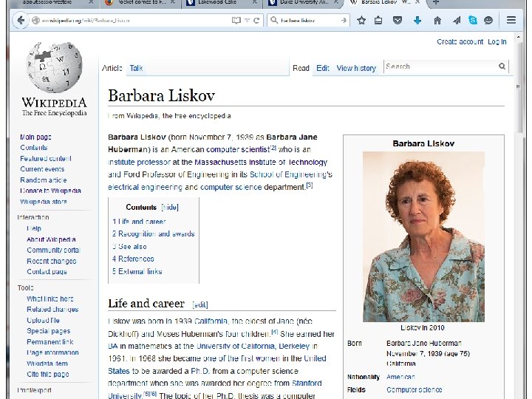Click Create account link
Screen dimensions: 532x399
pyautogui.click(x=460, y=41)
